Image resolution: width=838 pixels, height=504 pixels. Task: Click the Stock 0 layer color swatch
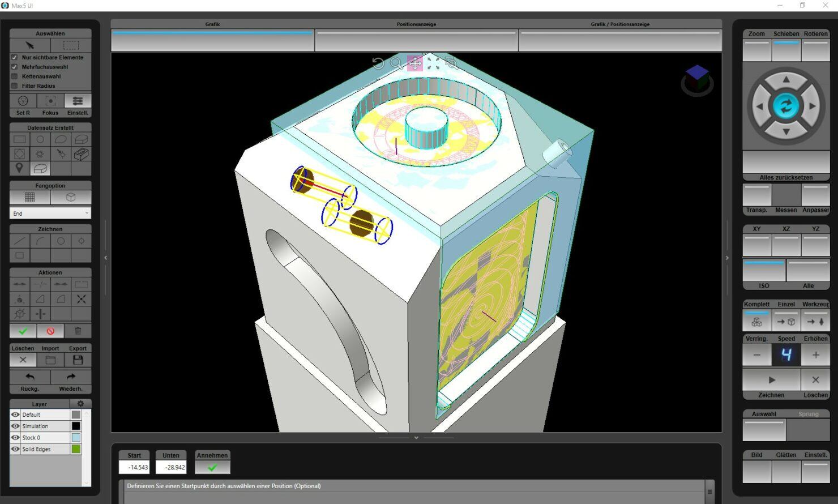point(76,437)
